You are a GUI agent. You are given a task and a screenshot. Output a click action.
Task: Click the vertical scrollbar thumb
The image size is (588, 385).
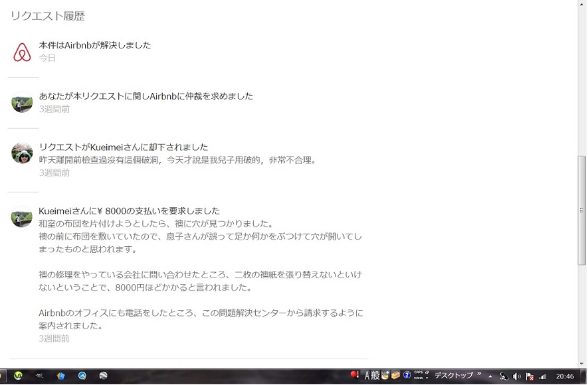tap(582, 210)
